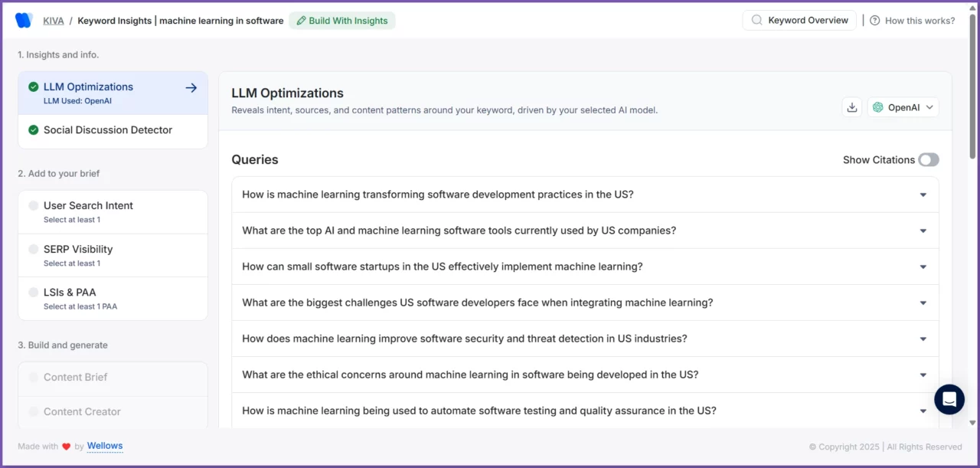
Task: Click the download icon above the queries
Action: 851,106
